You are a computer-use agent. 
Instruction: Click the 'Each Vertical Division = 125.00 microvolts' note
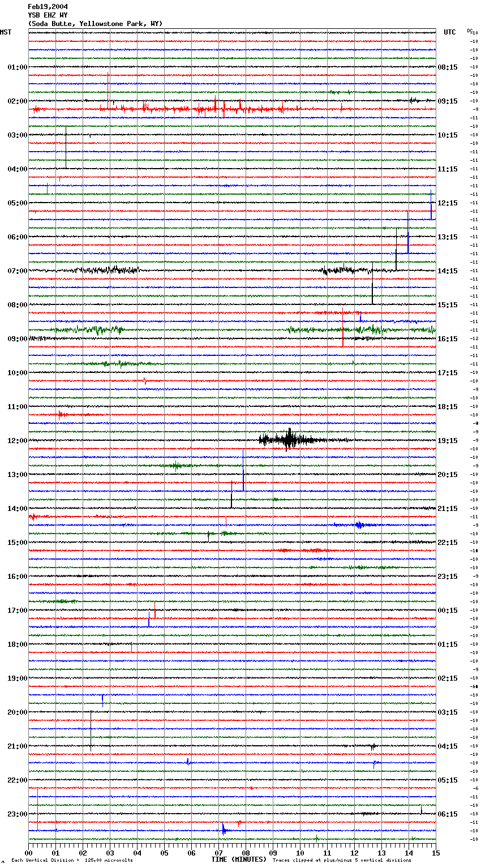(x=72, y=860)
